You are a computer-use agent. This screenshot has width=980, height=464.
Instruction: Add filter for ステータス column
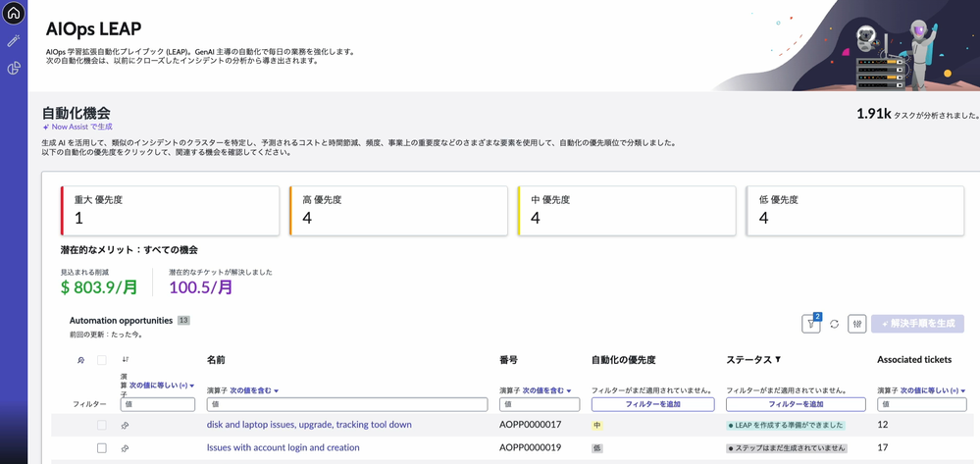point(796,404)
